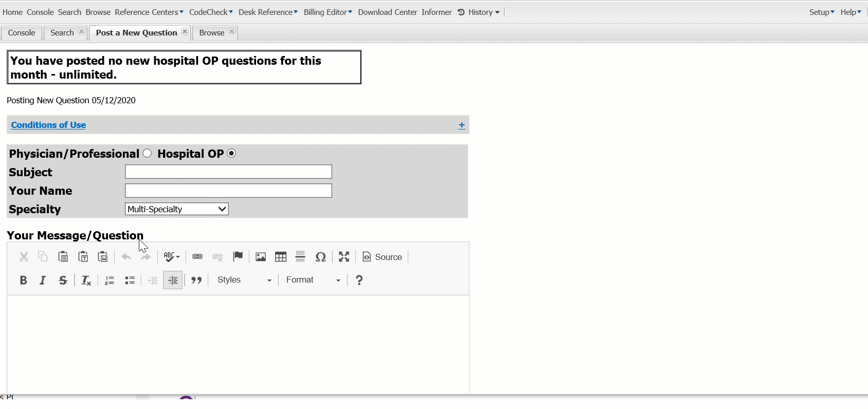Image resolution: width=868 pixels, height=409 pixels.
Task: Open the Reference Centers menu
Action: pyautogui.click(x=149, y=12)
